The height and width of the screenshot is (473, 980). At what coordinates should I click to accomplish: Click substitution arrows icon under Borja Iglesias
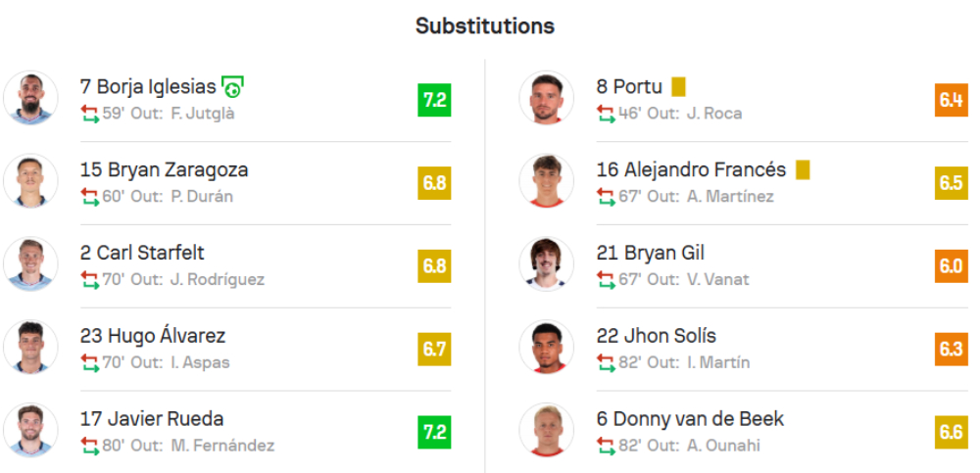90,114
